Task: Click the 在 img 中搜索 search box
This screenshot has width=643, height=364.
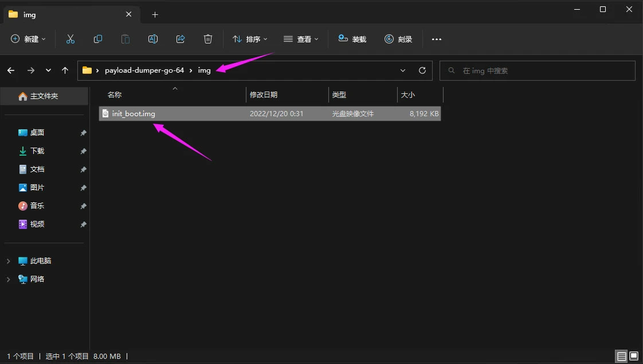Action: (x=537, y=71)
